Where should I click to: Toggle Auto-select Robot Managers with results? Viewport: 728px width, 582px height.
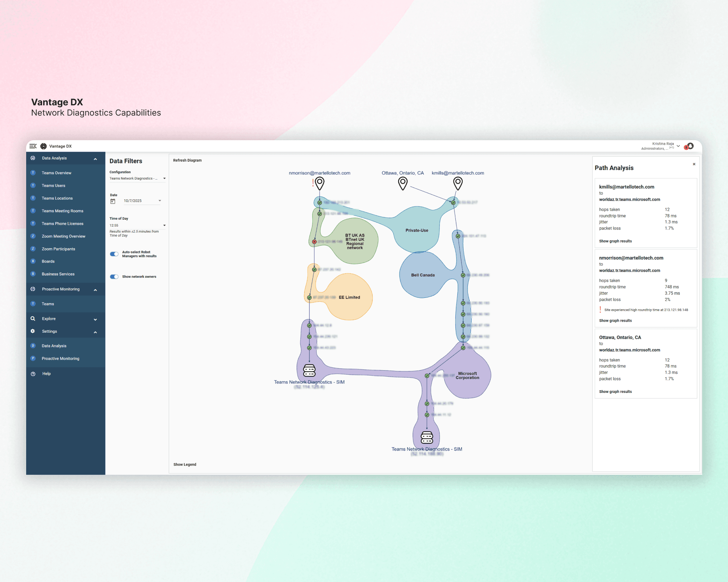(x=114, y=254)
